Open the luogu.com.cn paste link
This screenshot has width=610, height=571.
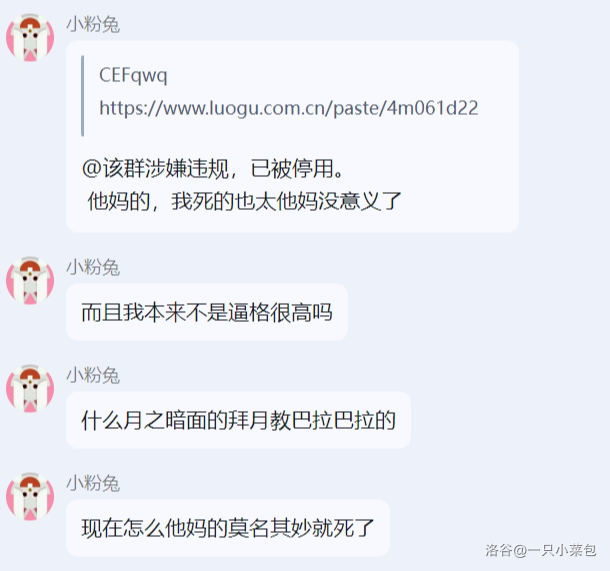(289, 108)
